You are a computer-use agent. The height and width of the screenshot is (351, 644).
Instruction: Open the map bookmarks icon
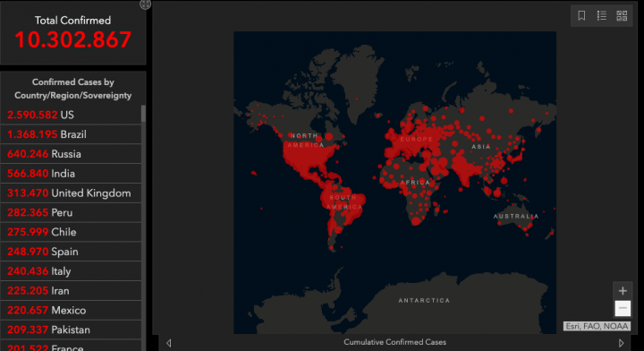581,16
